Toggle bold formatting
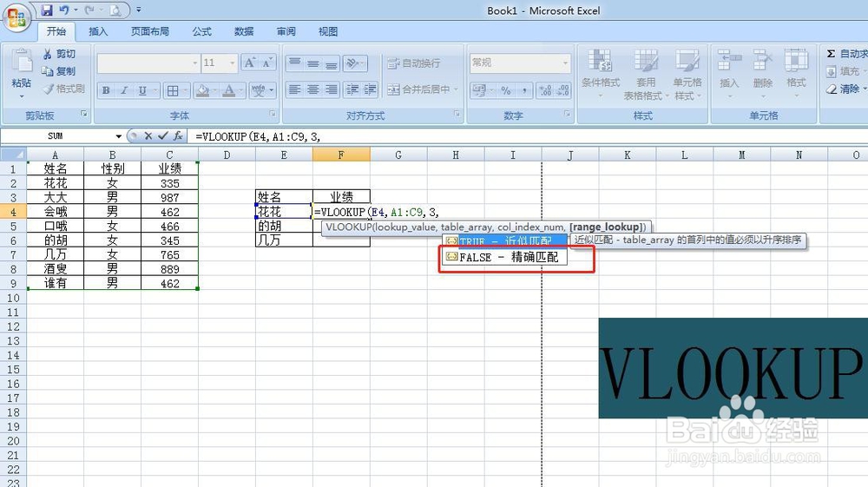Viewport: 868px width, 487px height. [106, 90]
